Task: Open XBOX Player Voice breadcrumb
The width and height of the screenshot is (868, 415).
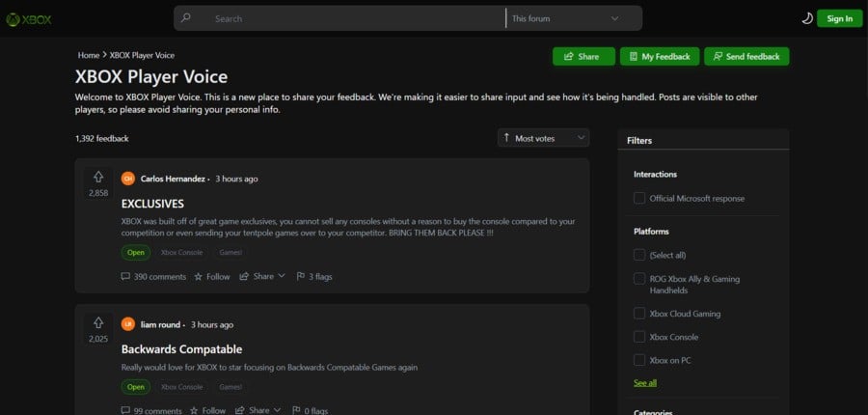Action: point(142,55)
